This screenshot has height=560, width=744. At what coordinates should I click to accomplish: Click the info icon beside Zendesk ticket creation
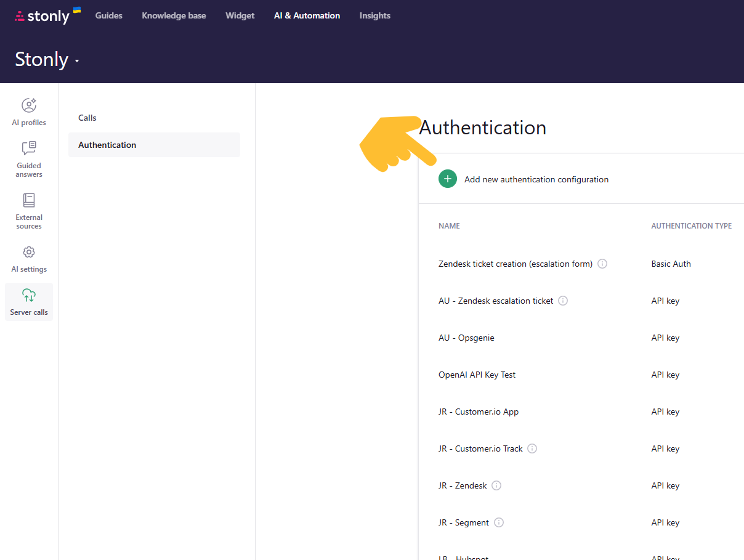pos(602,264)
